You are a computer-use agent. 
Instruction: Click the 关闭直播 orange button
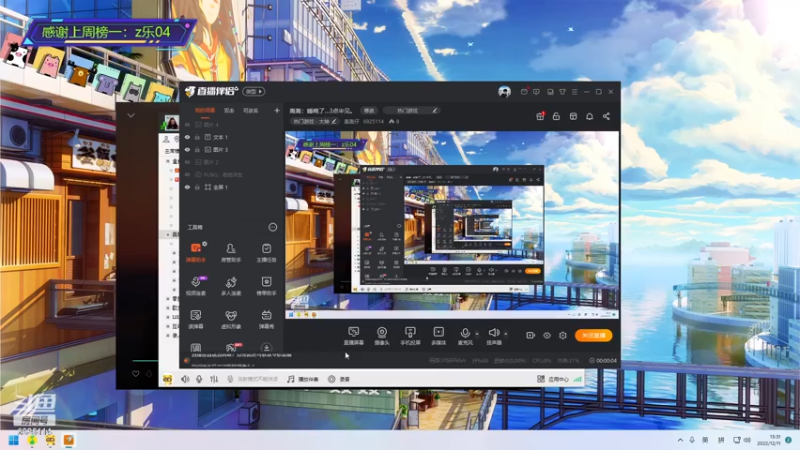pos(593,335)
